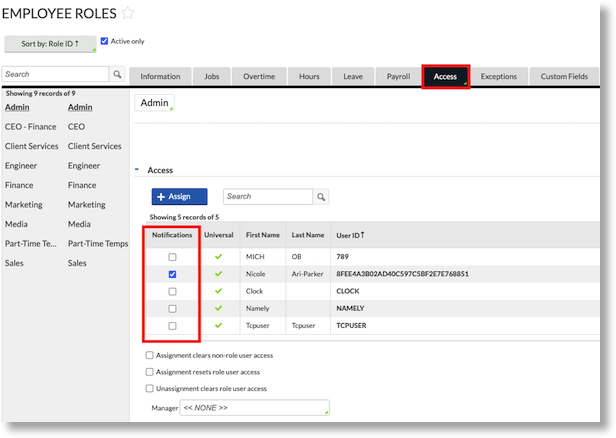Click the green Universal checkmark for Tcpuser
This screenshot has height=438, width=616.
click(x=218, y=325)
